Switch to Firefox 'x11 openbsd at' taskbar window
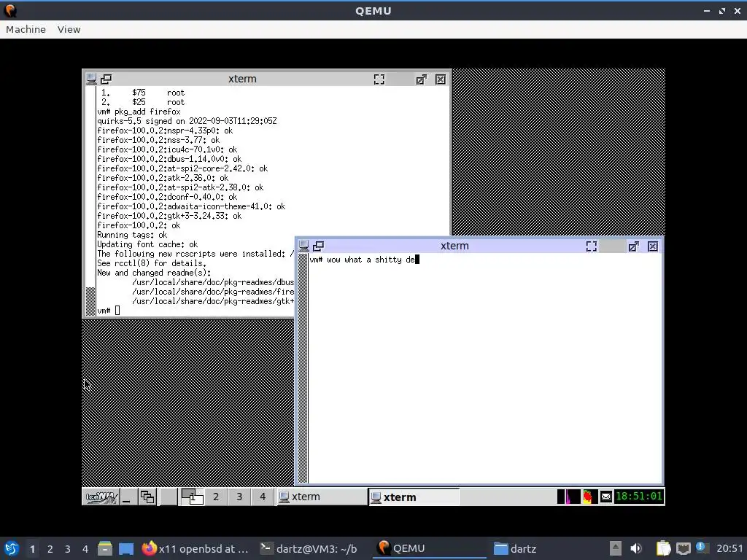This screenshot has height=560, width=747. coord(196,548)
